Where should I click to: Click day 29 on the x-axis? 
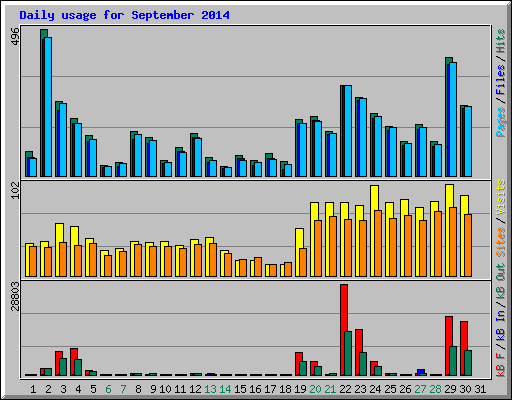450,389
